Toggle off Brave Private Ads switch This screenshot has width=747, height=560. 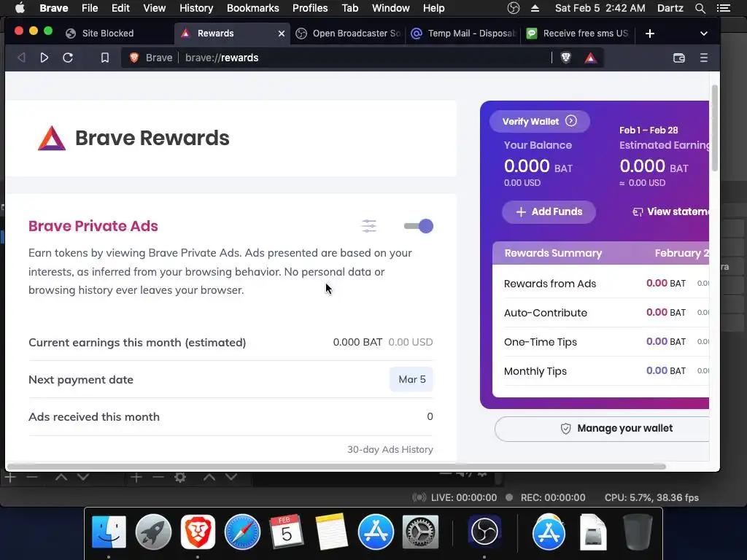[418, 226]
